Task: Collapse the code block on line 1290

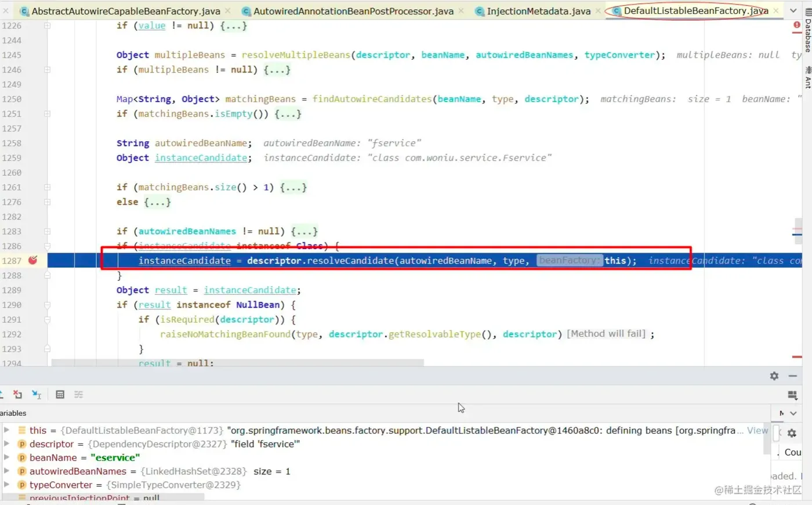Action: 47,305
